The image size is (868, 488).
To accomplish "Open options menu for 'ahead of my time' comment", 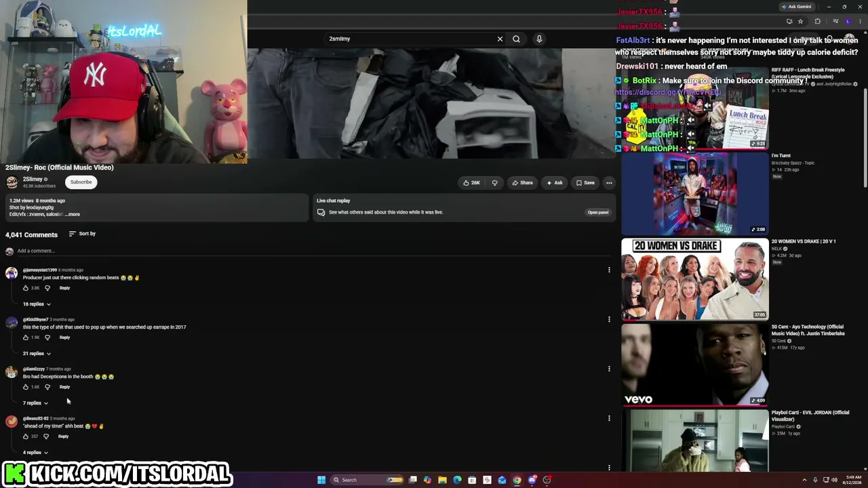I will click(609, 418).
